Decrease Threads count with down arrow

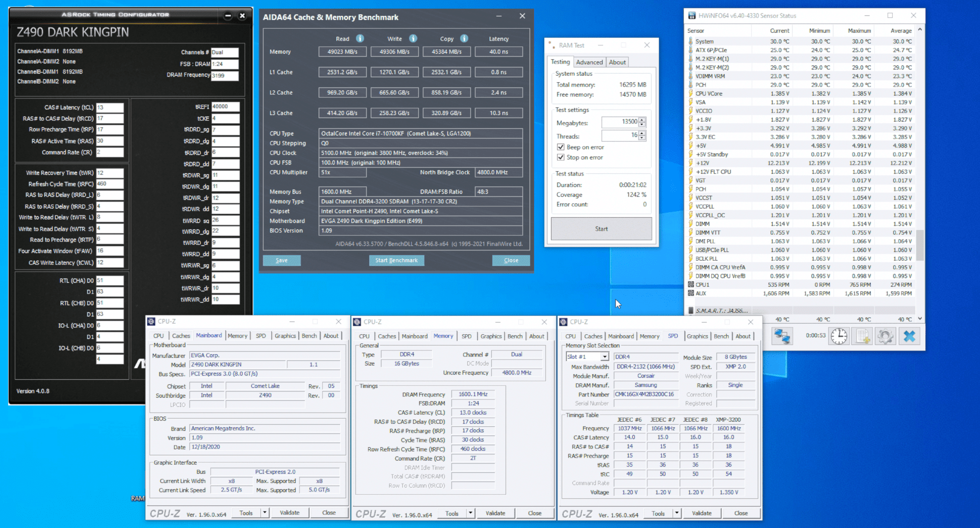tap(642, 139)
